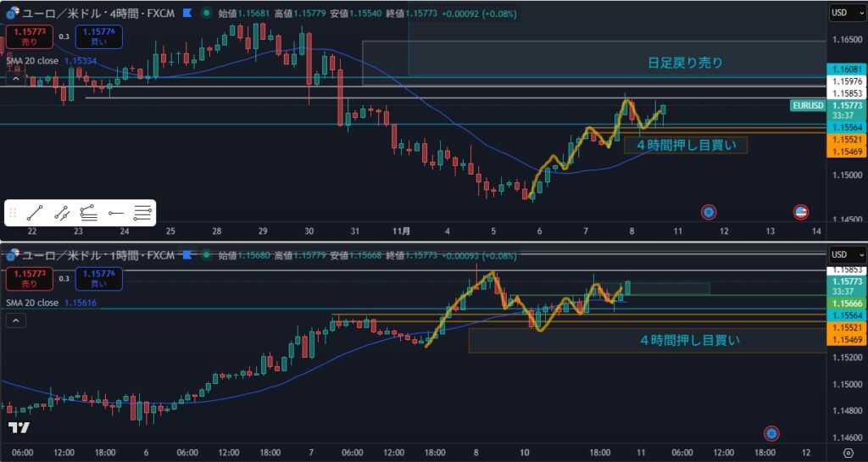Click the blue buy button on 4-hour chart

point(98,36)
